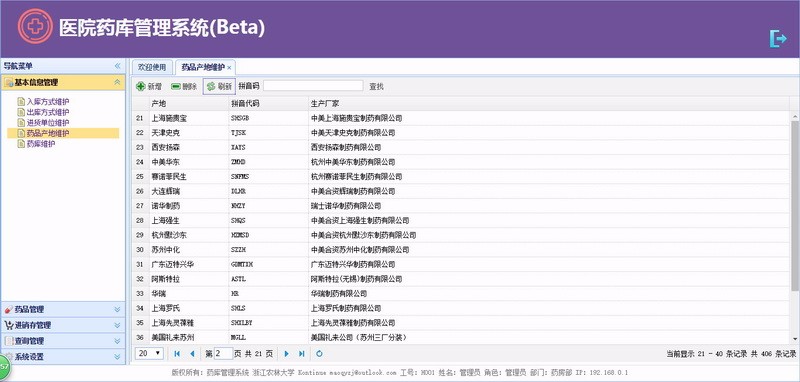Go to the first page of results
Image resolution: width=800 pixels, height=382 pixels.
coord(177,353)
